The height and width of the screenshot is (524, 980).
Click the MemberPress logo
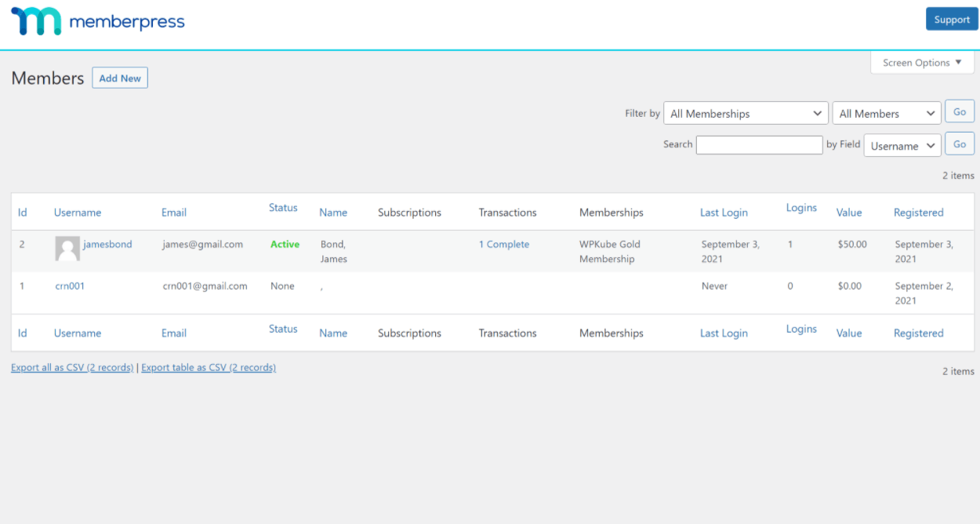pyautogui.click(x=98, y=21)
